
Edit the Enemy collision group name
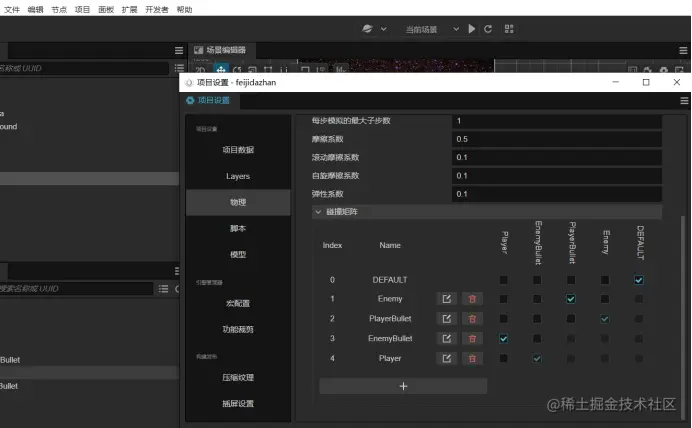coord(447,299)
